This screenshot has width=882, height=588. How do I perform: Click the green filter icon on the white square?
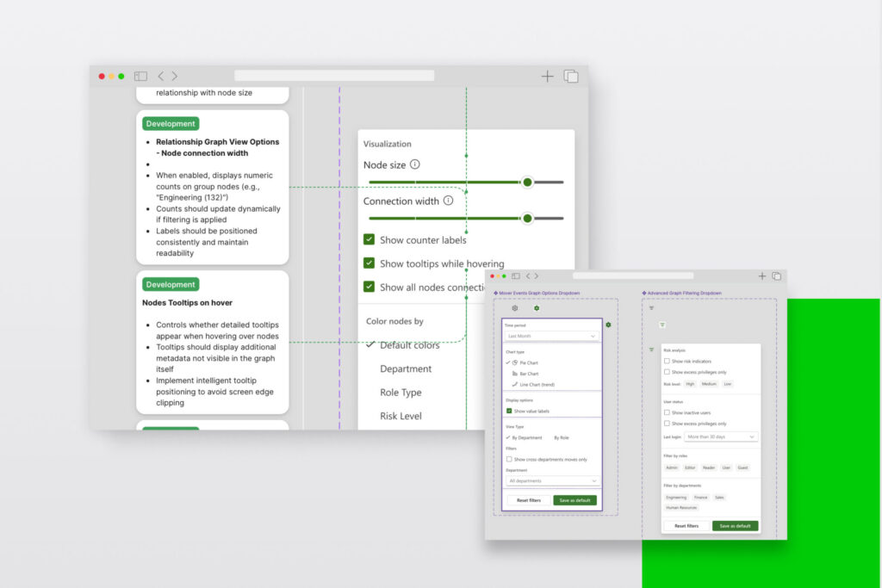pyautogui.click(x=662, y=325)
